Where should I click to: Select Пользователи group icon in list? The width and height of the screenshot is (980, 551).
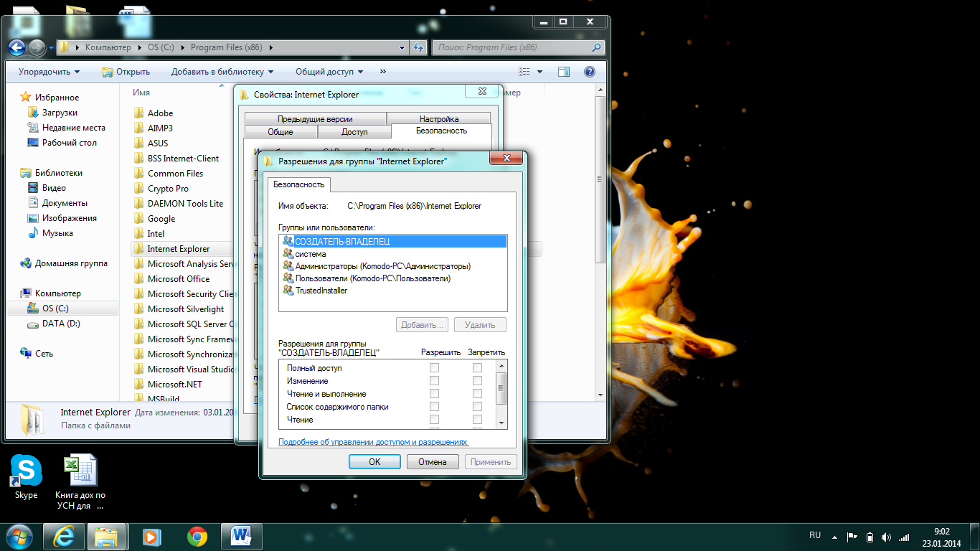click(x=288, y=278)
